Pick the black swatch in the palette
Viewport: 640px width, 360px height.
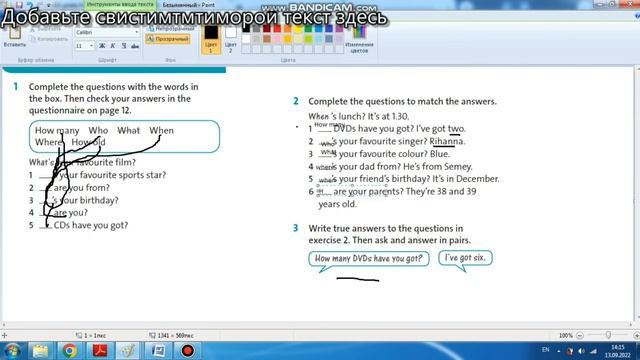(x=246, y=29)
